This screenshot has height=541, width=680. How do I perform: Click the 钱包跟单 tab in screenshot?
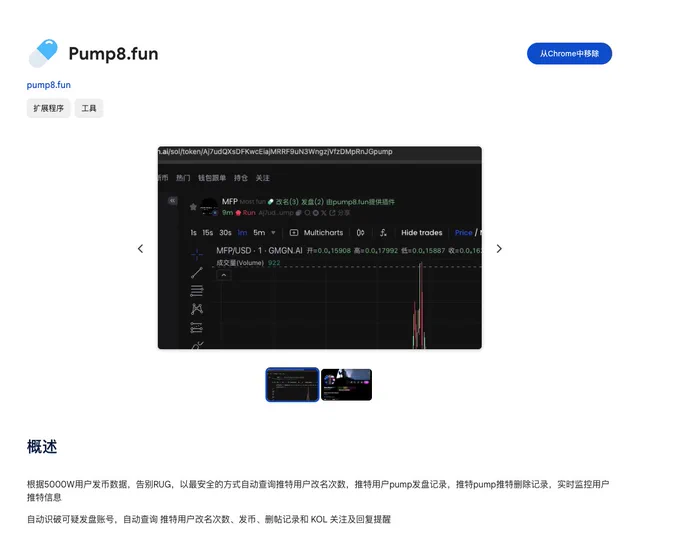coord(212,178)
